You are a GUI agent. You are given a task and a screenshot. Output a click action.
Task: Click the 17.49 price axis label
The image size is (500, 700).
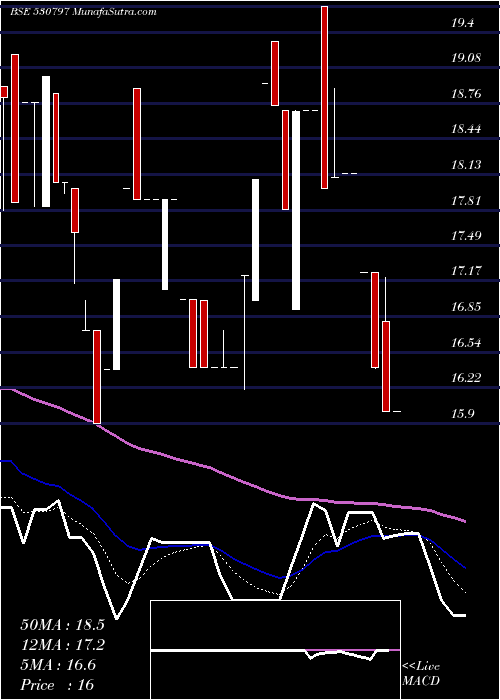(466, 236)
